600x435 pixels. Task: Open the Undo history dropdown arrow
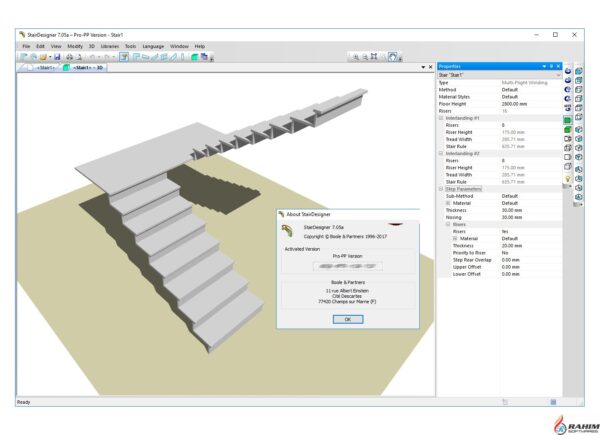tap(99, 57)
